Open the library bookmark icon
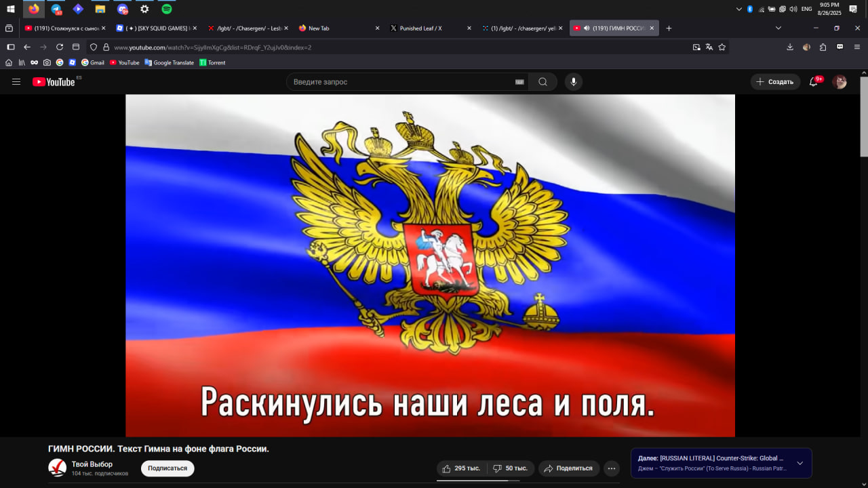This screenshot has width=868, height=488. pyautogui.click(x=22, y=62)
